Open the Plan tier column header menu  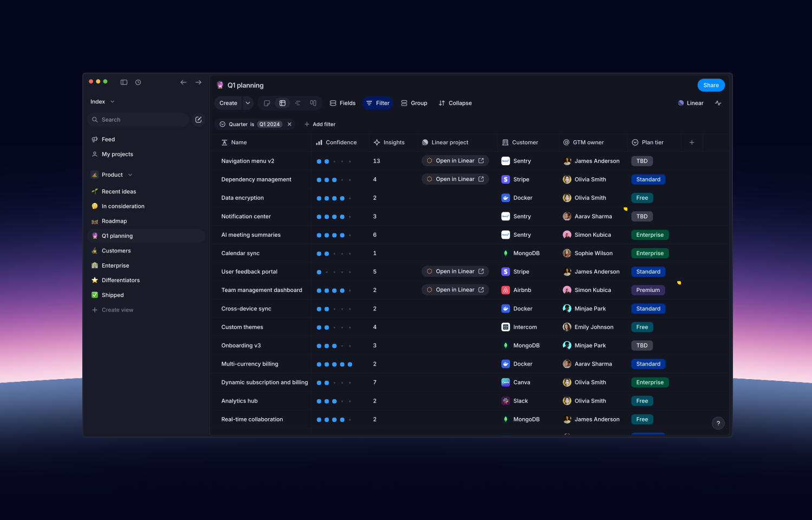pos(647,142)
